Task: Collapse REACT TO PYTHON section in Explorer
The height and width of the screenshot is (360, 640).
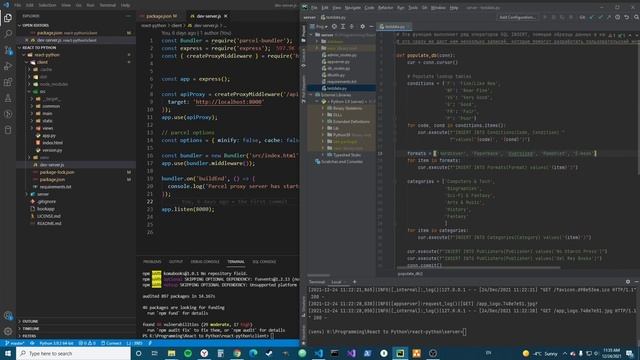Action: coord(20,47)
